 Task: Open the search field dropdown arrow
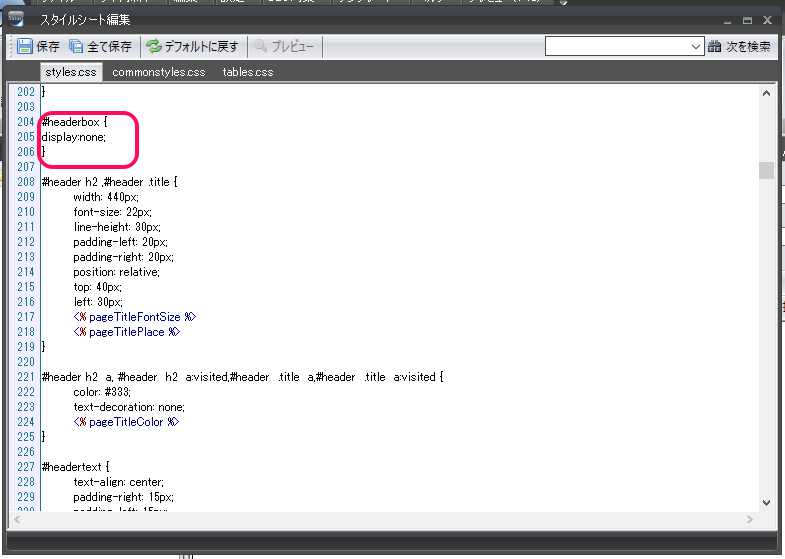[696, 46]
